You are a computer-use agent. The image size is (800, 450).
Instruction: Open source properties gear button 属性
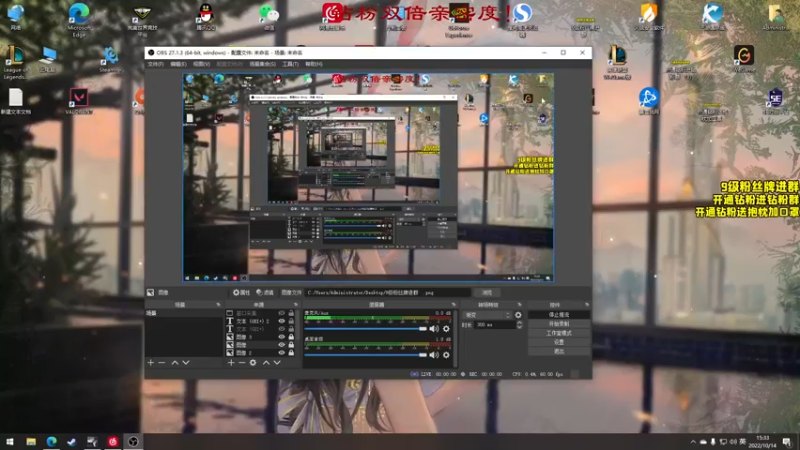[241, 292]
